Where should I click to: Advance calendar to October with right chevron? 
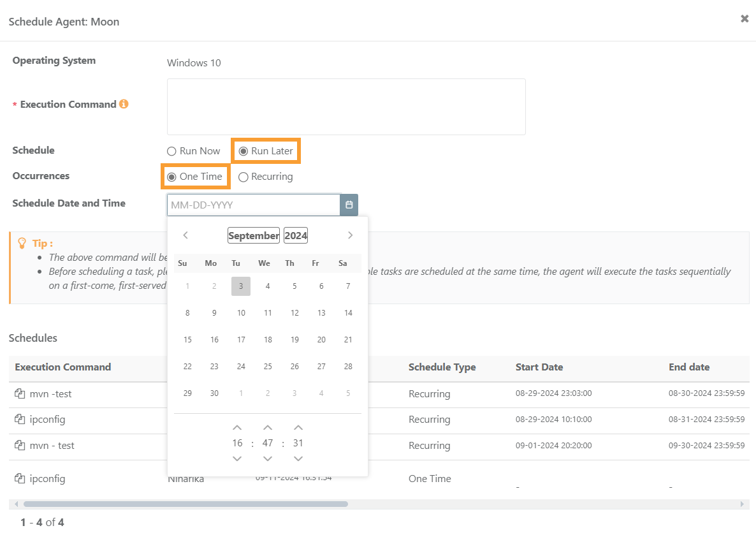click(x=350, y=235)
